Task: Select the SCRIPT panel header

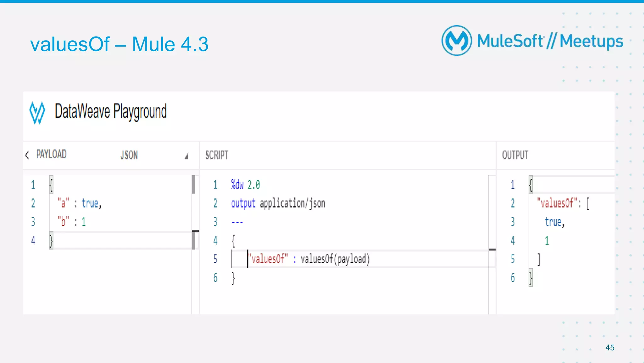Action: pos(217,155)
